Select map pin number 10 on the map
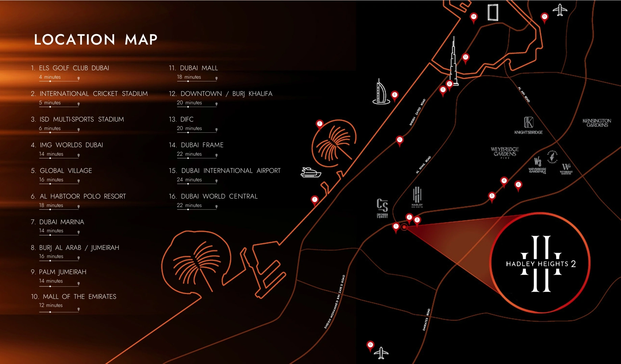 [399, 140]
